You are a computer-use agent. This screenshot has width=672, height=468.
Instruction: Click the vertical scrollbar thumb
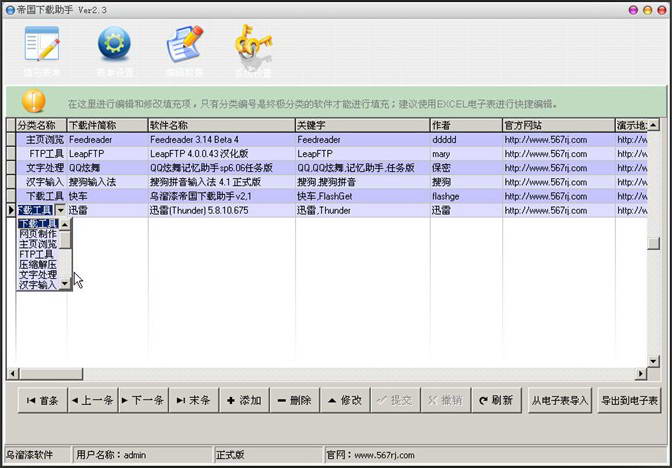653,243
